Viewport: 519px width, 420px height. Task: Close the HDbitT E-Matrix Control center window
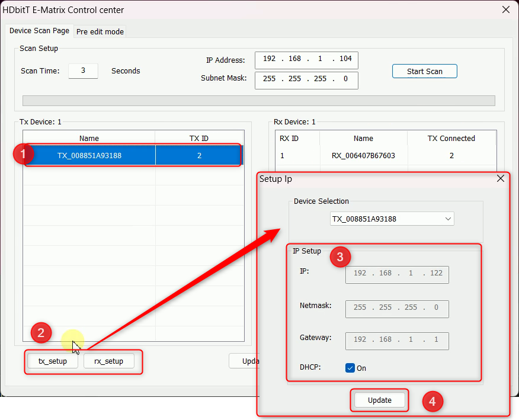(505, 9)
